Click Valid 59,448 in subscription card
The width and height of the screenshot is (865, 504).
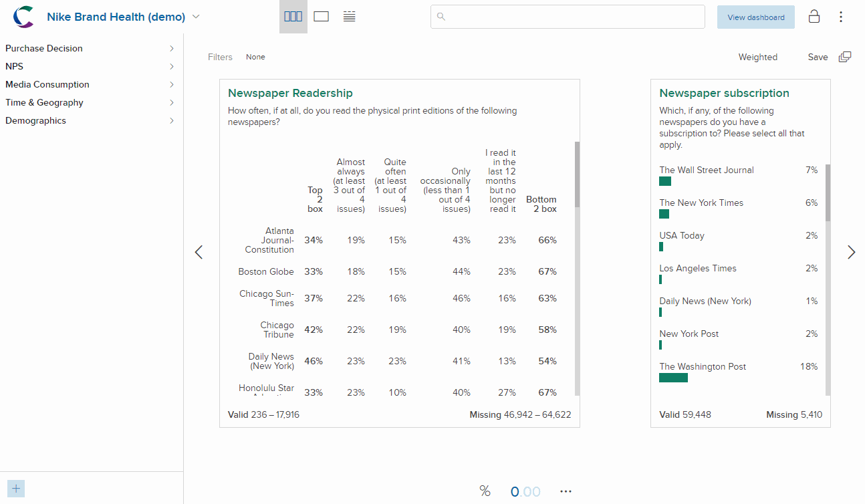pos(685,414)
